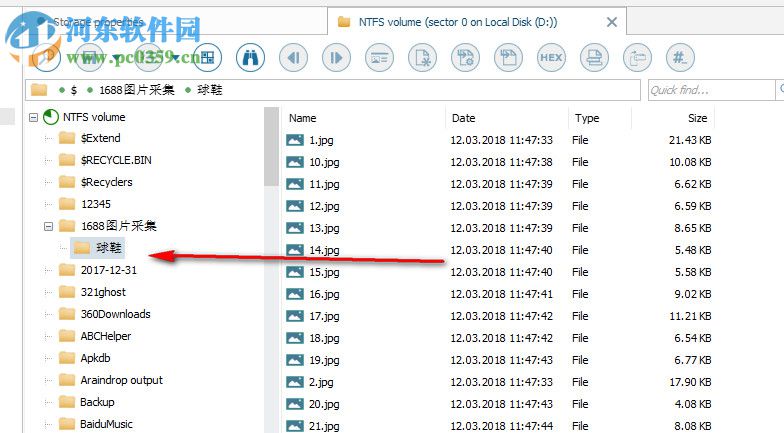This screenshot has height=433, width=784.
Task: Open the HEX viewer
Action: click(x=552, y=58)
